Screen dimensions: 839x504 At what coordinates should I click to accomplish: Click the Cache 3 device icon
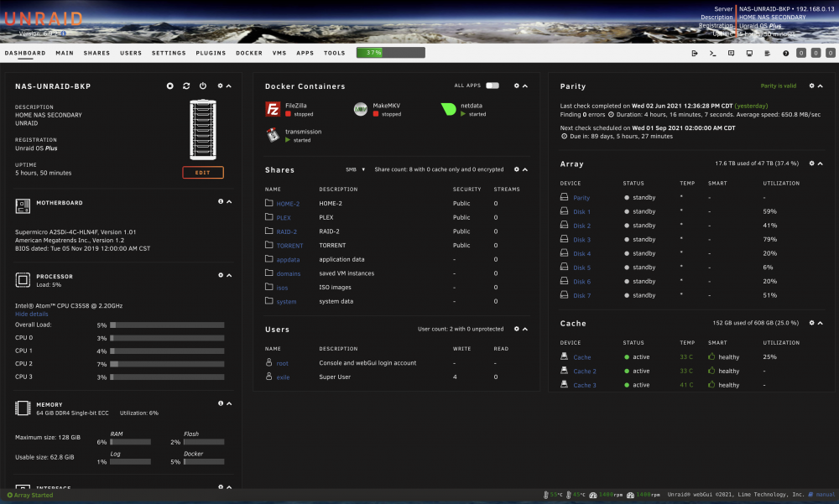point(564,384)
